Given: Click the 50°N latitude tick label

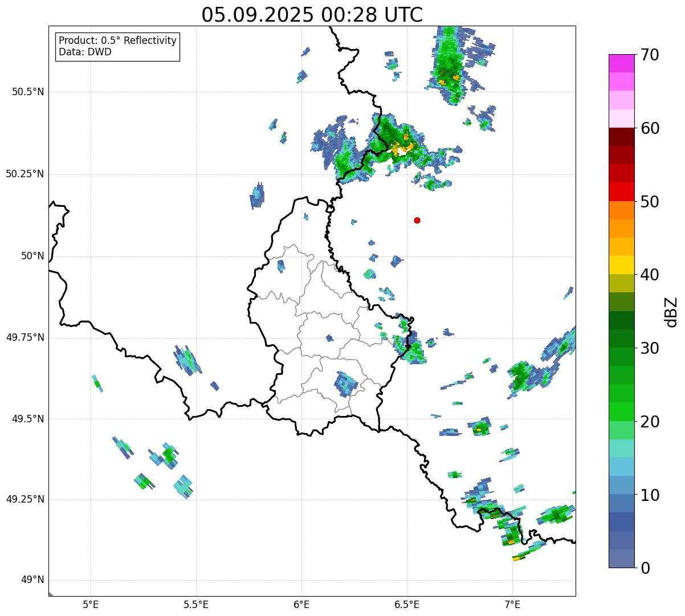Looking at the screenshot, I should click(x=32, y=256).
